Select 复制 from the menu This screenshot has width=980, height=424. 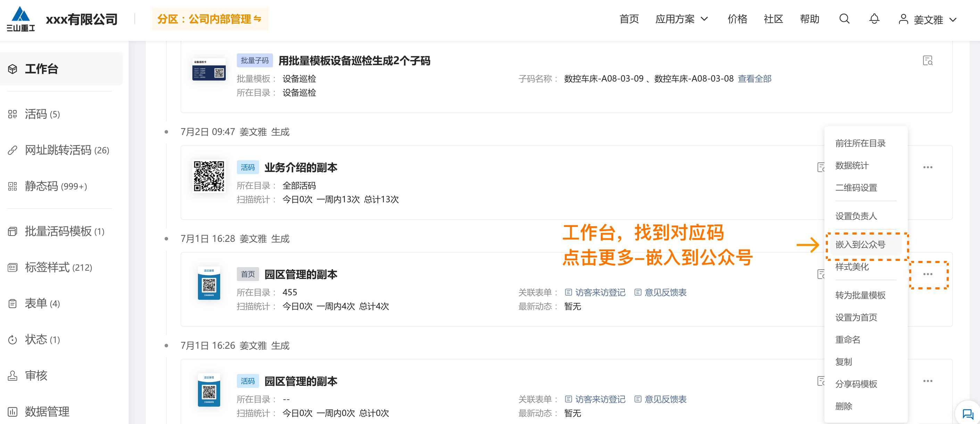click(844, 362)
